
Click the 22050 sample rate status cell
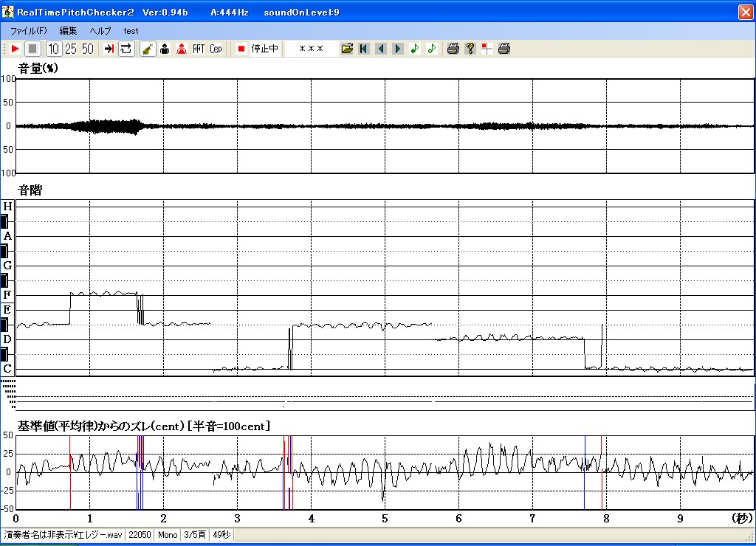click(140, 535)
